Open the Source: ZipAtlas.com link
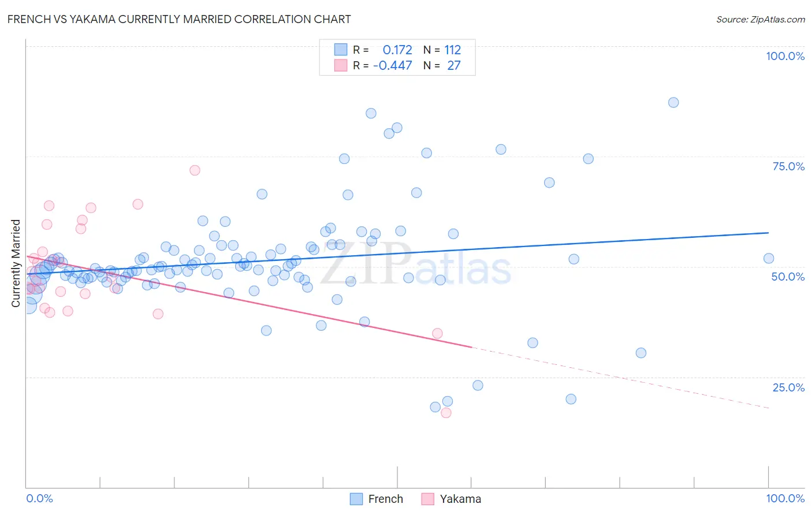 [761, 19]
